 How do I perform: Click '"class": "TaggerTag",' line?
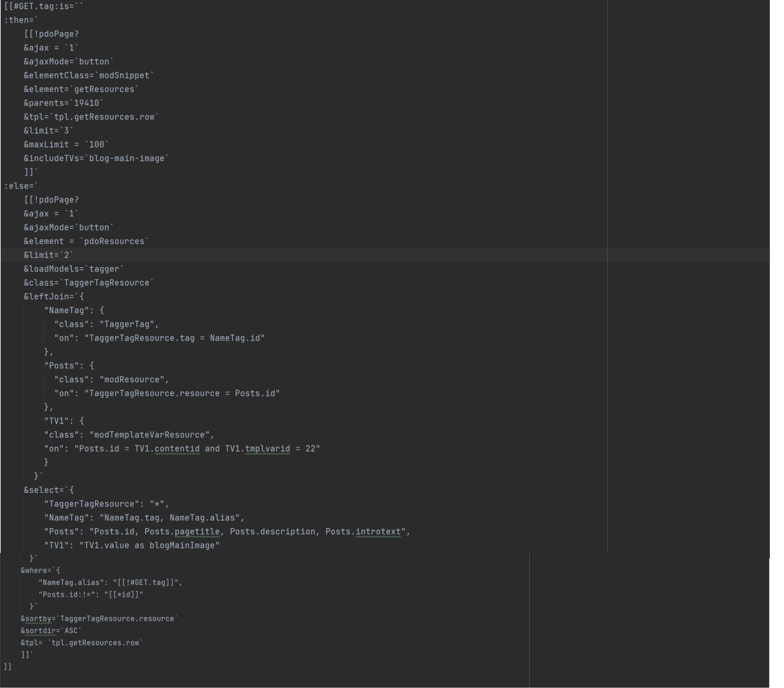click(107, 324)
